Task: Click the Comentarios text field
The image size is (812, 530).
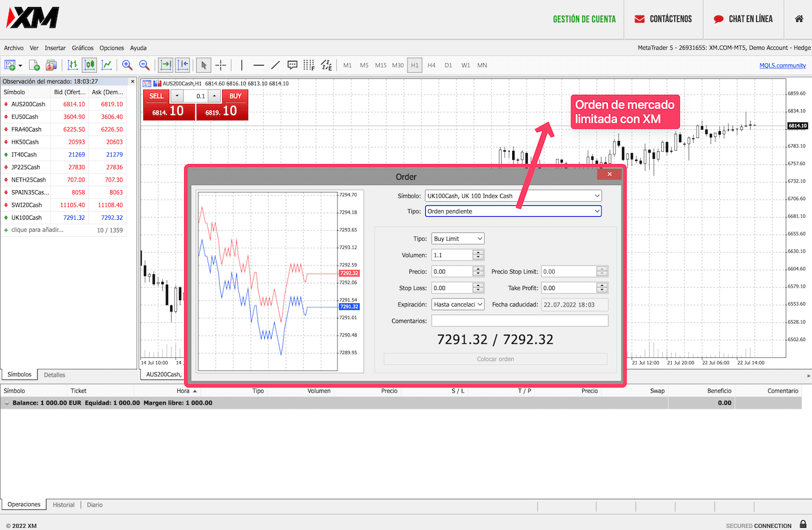Action: pyautogui.click(x=520, y=321)
